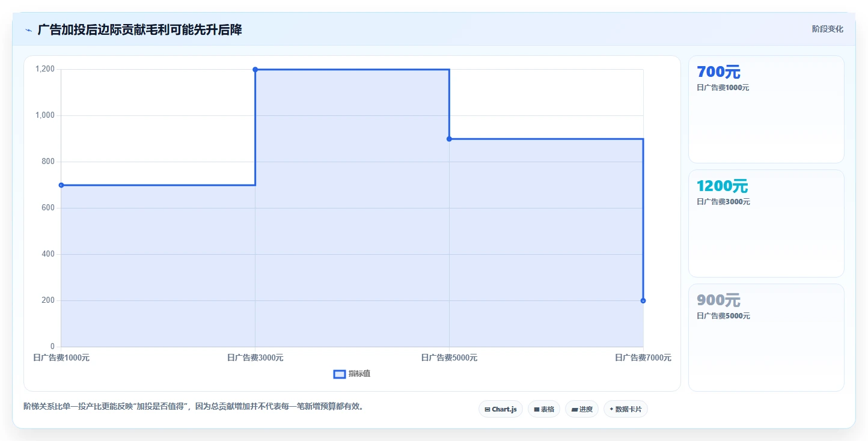Click the x-axis label 日广告费7000元
The height and width of the screenshot is (441, 868).
pyautogui.click(x=643, y=358)
